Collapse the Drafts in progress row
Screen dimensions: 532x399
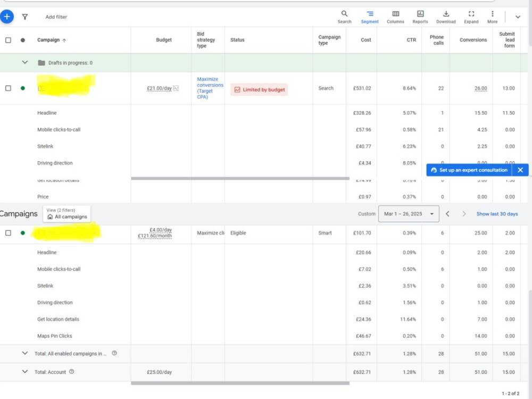25,62
